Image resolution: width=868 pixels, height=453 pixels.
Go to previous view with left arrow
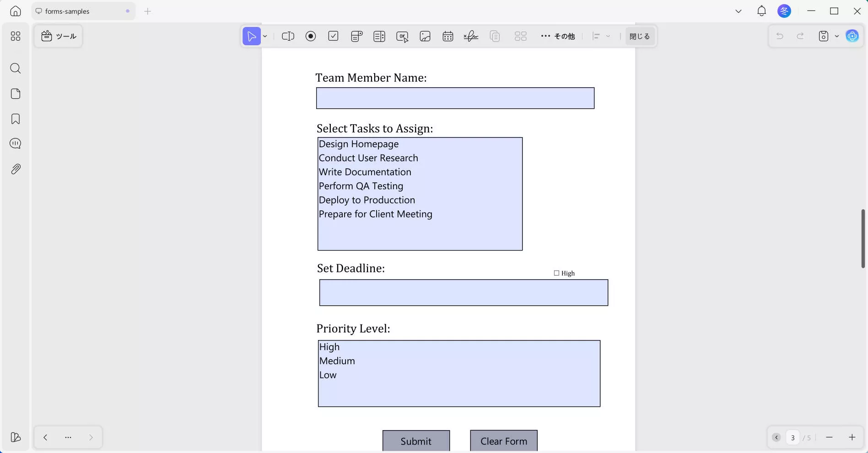[45, 437]
